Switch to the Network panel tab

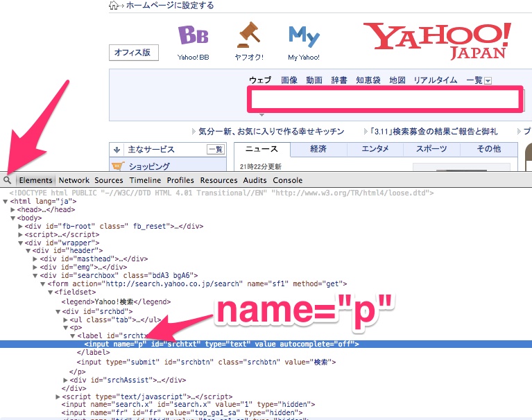pyautogui.click(x=74, y=180)
